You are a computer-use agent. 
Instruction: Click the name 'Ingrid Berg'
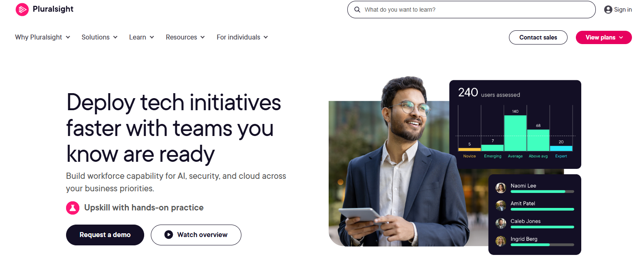pos(524,239)
